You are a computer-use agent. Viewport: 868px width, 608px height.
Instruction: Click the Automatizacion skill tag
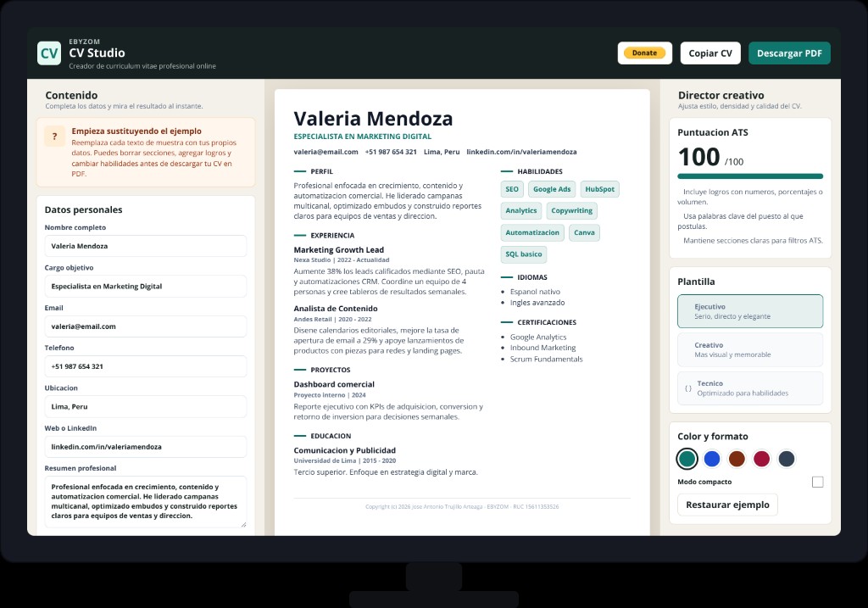pos(532,232)
